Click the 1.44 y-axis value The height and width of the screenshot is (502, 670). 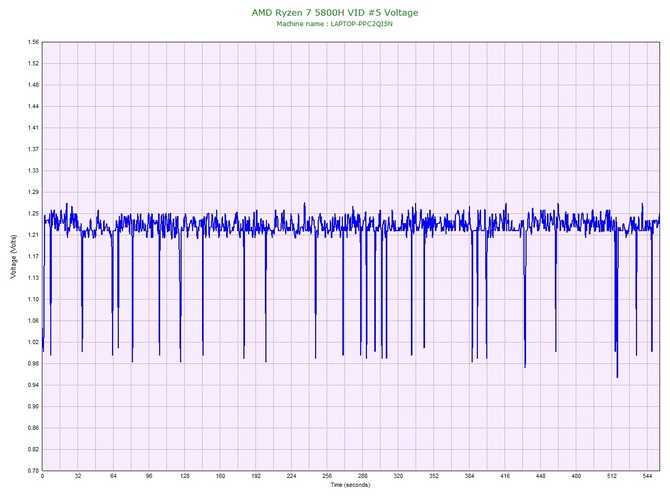33,106
